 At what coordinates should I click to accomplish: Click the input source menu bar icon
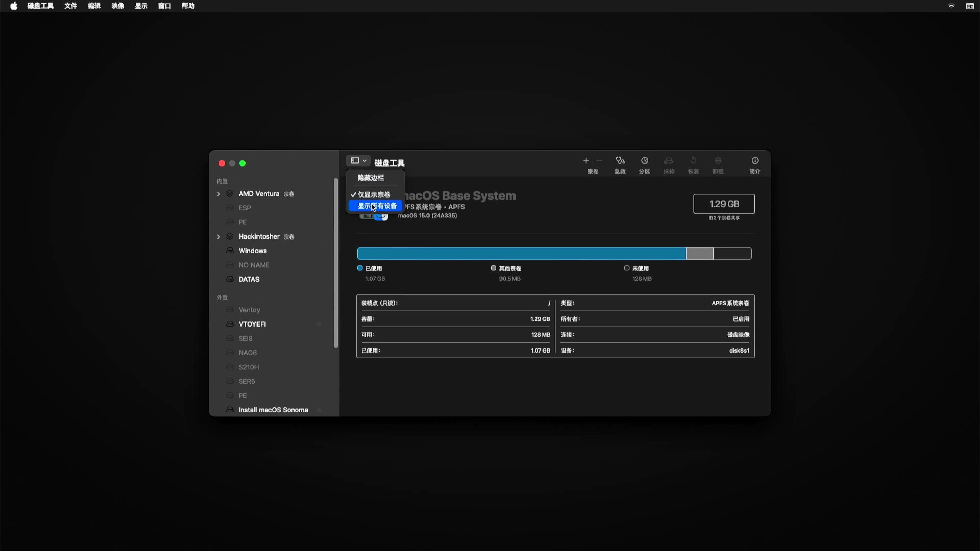coord(970,6)
